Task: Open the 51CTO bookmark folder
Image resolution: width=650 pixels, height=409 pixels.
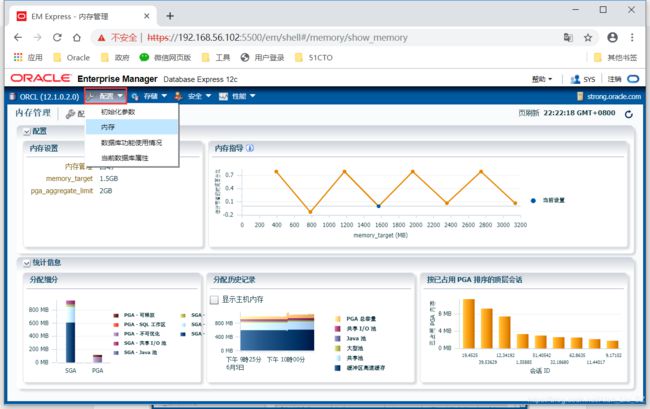Action: [x=314, y=58]
